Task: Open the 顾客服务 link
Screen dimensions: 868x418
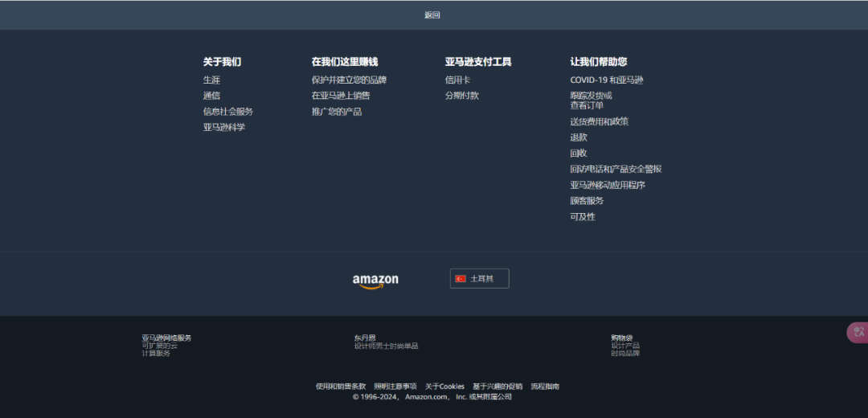Action: 587,201
